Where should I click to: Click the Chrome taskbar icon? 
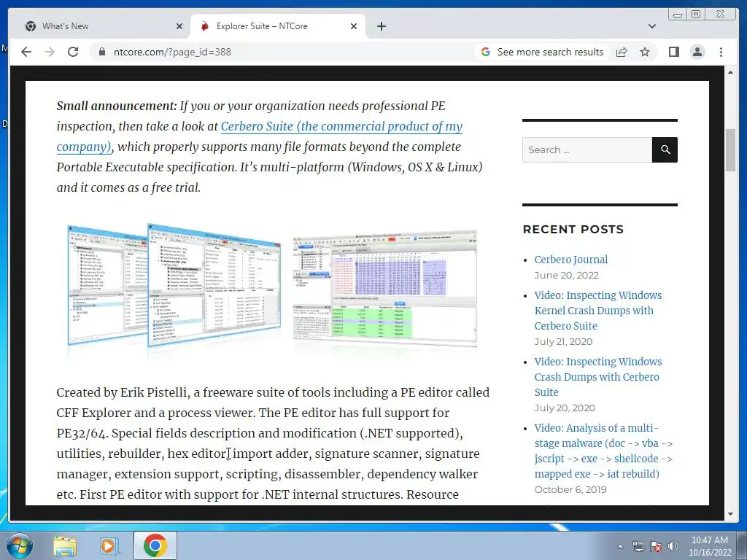tap(155, 545)
